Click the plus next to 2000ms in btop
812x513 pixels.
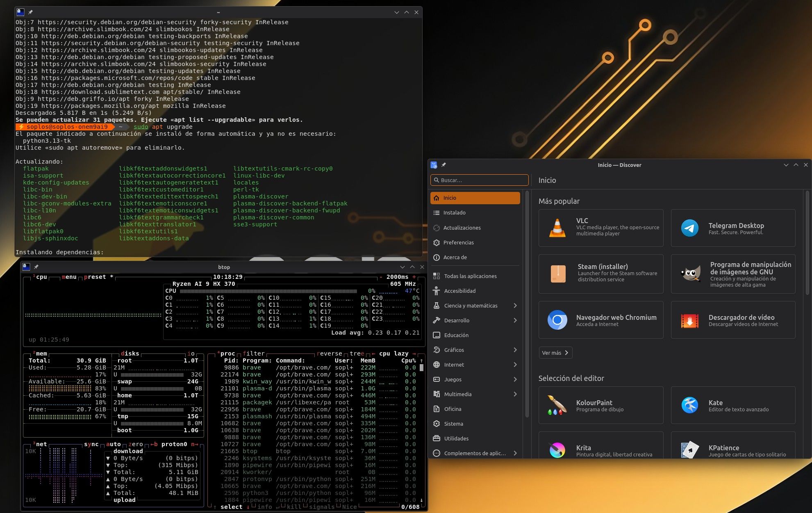click(414, 277)
